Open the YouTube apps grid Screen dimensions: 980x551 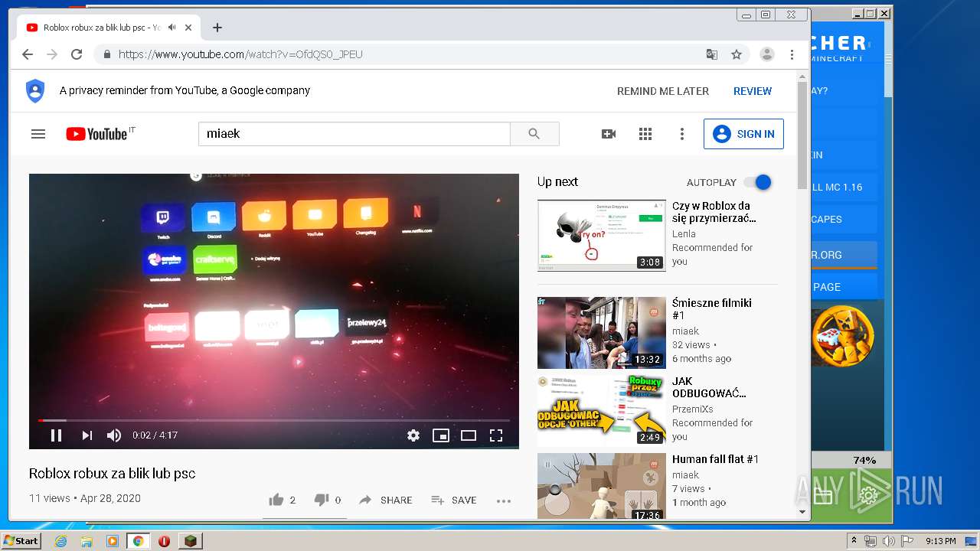[x=645, y=134]
